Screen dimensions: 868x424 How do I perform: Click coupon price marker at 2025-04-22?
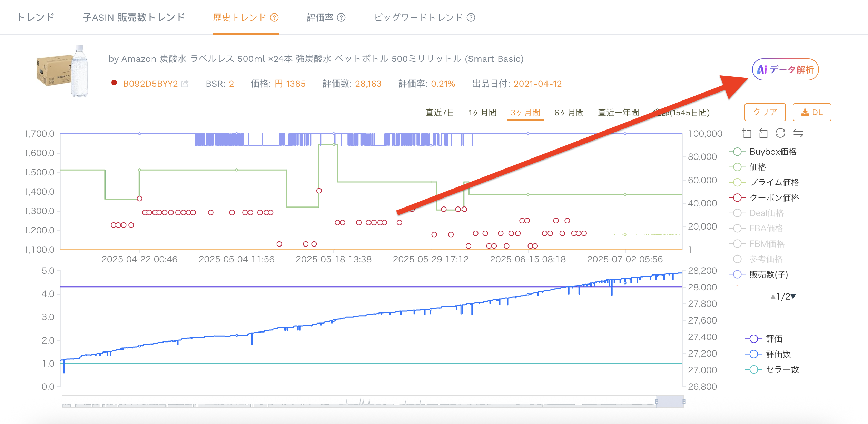click(139, 199)
